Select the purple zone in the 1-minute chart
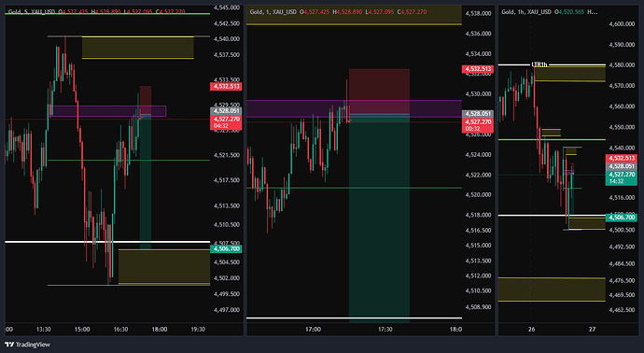This screenshot has height=353, width=644. click(x=354, y=108)
